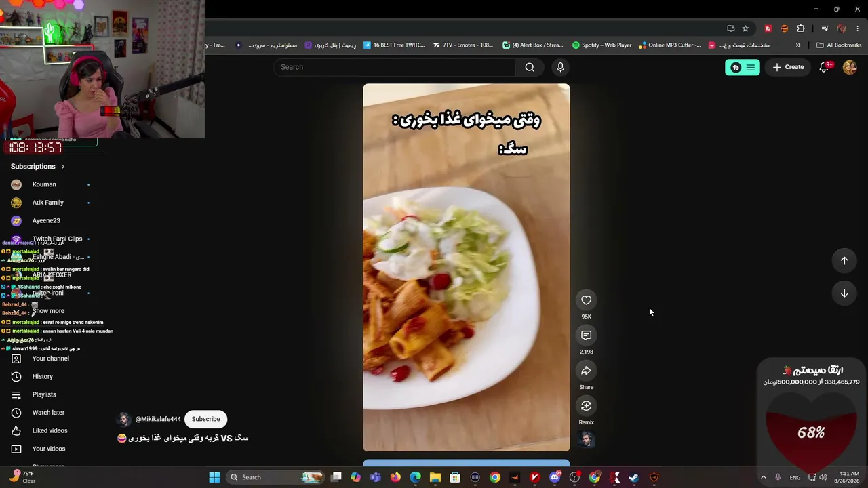Screen dimensions: 868x488
Task: Open the weather widget showing 79°F
Action: tap(22, 477)
